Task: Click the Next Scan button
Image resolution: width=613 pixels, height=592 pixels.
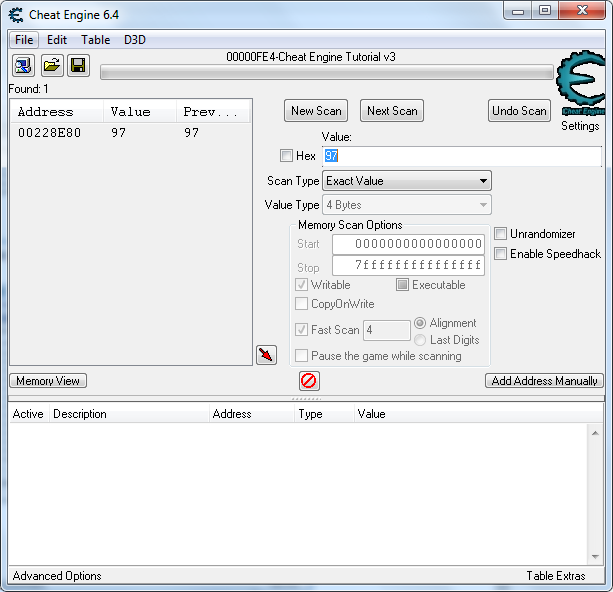Action: pyautogui.click(x=392, y=111)
